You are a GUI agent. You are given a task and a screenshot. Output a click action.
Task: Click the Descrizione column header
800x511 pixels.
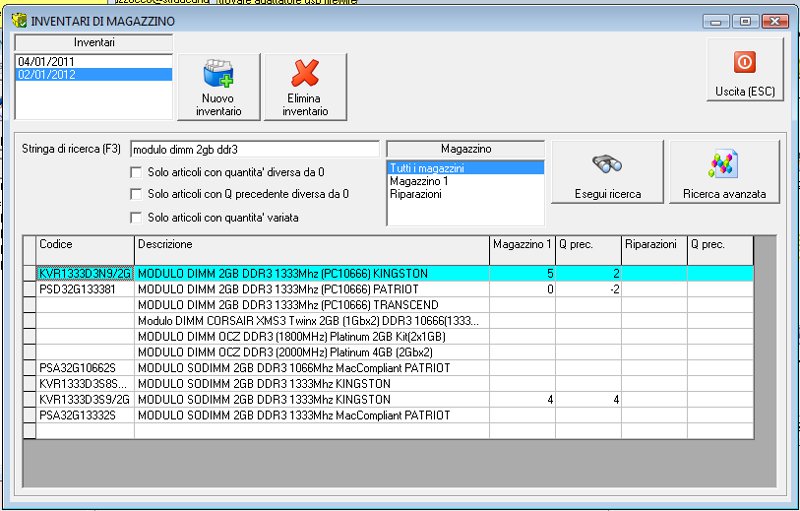point(312,250)
